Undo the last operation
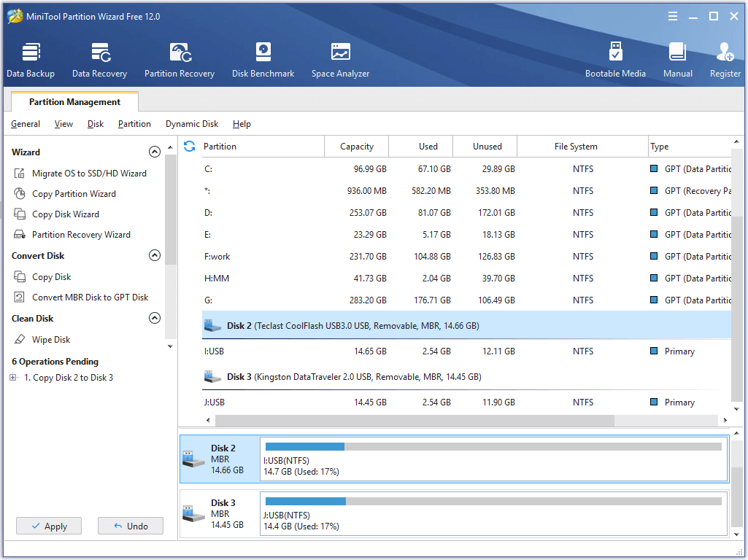Viewport: 748px width, 560px height. click(x=130, y=526)
